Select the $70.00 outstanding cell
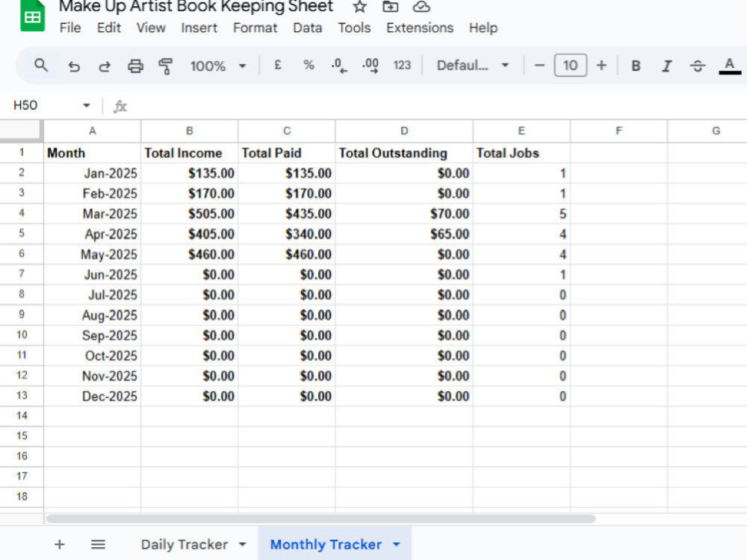 [404, 214]
